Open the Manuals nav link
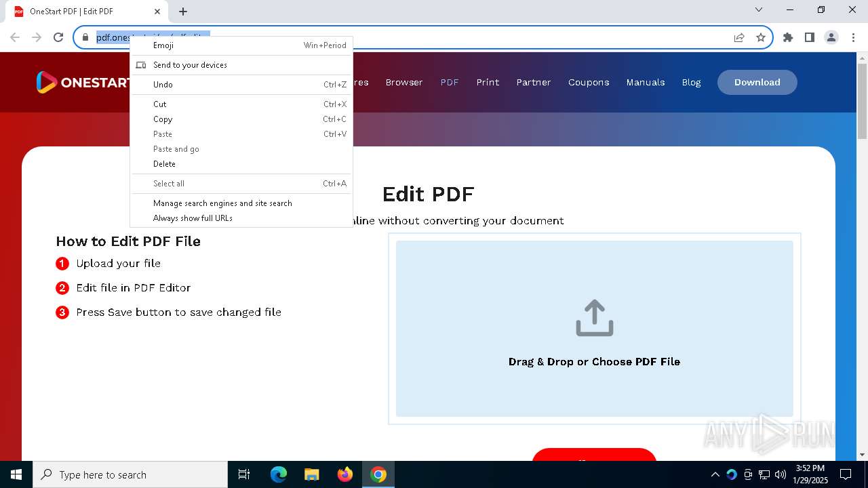868x488 pixels. click(x=646, y=82)
